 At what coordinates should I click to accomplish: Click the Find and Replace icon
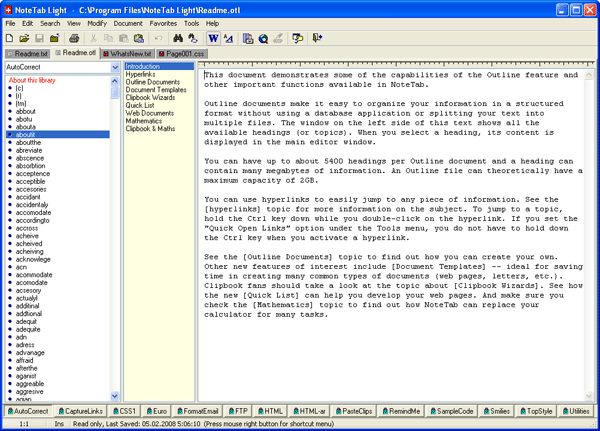(x=193, y=38)
